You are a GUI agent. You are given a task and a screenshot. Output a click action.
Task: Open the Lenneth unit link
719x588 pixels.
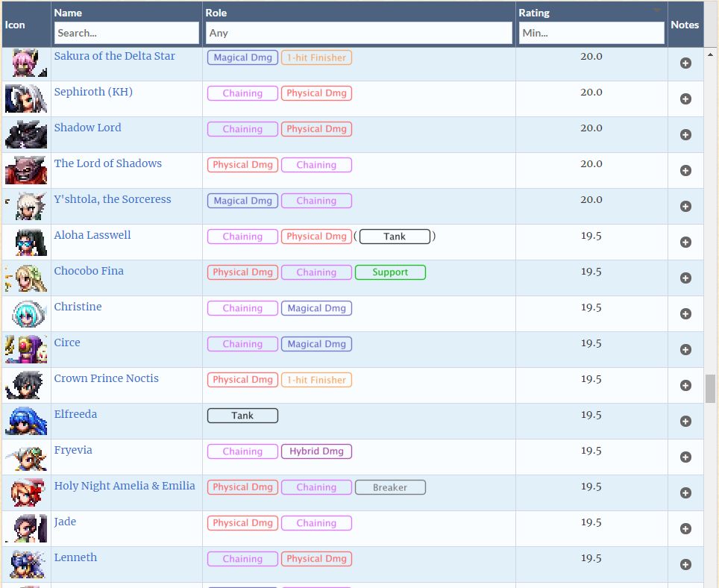(x=75, y=557)
